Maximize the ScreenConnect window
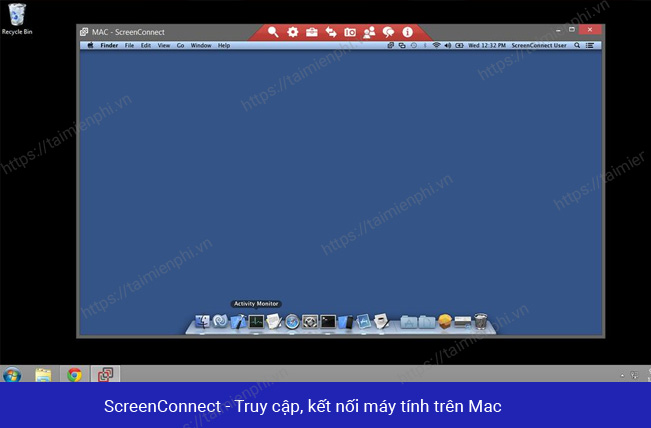This screenshot has width=651, height=428. click(571, 30)
